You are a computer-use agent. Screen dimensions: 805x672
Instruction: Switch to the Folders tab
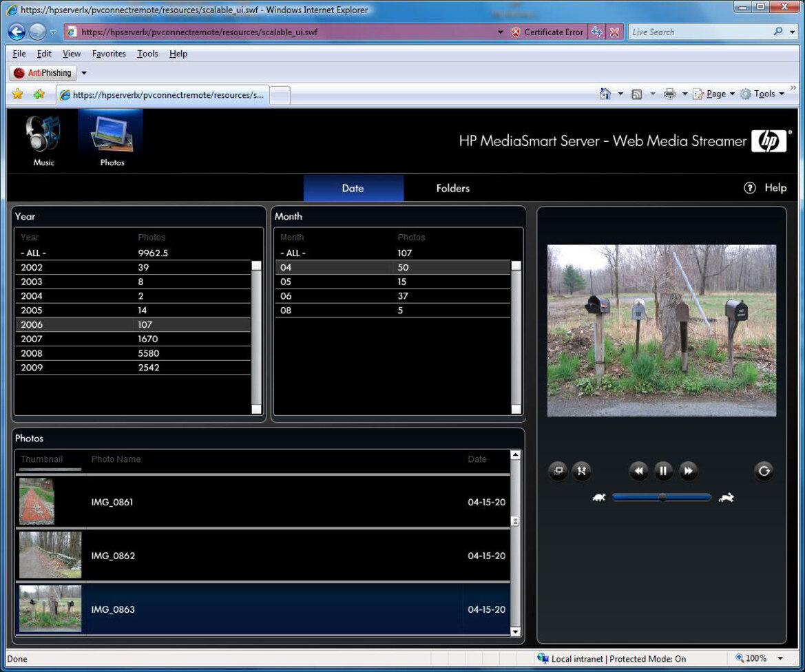tap(453, 188)
